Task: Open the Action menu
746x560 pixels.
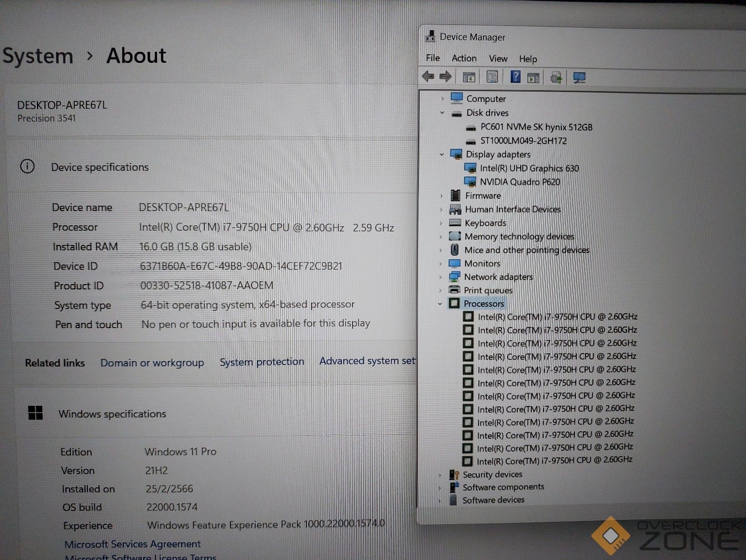Action: pyautogui.click(x=464, y=58)
